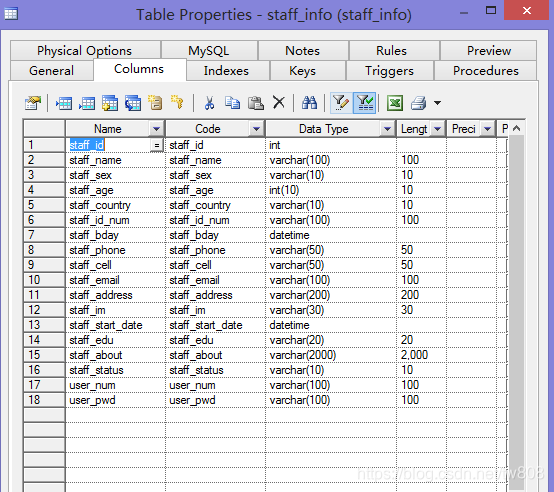Select the Columns tab
The image size is (554, 492).
click(x=139, y=69)
